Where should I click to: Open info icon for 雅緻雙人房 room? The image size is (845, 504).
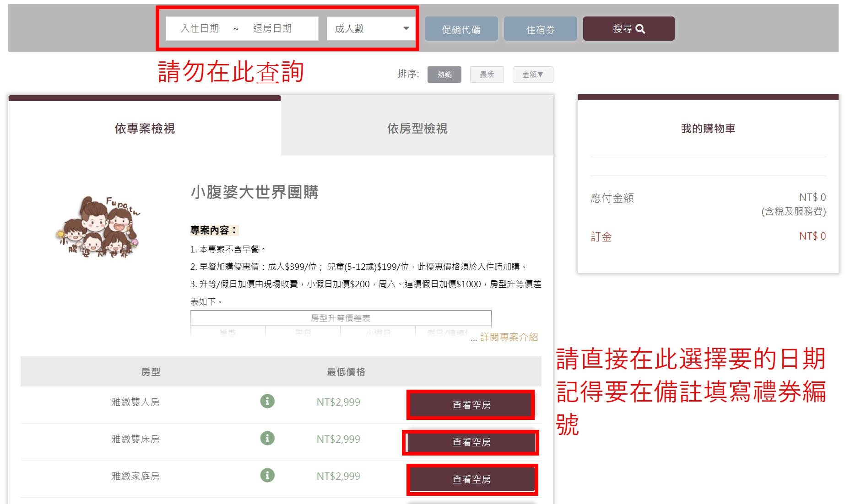tap(267, 402)
